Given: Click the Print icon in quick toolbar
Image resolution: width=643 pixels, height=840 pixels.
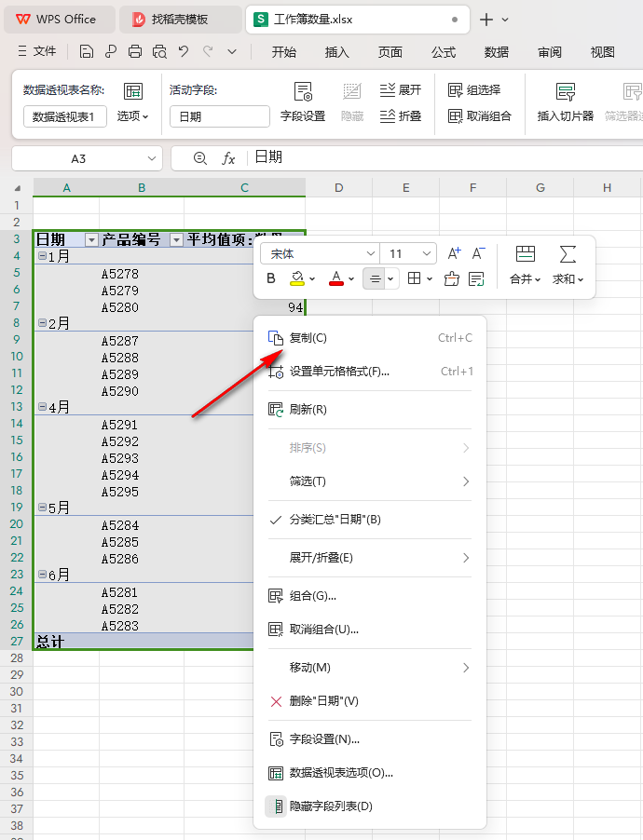Looking at the screenshot, I should coord(135,51).
